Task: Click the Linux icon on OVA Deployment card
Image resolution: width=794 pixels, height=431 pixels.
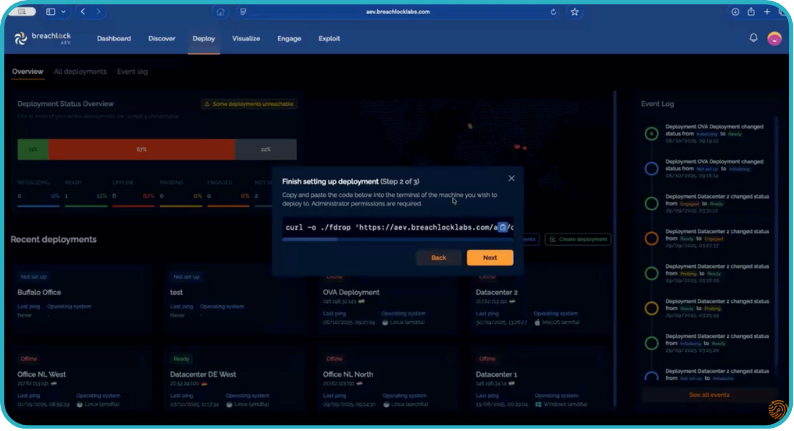Action: [385, 322]
